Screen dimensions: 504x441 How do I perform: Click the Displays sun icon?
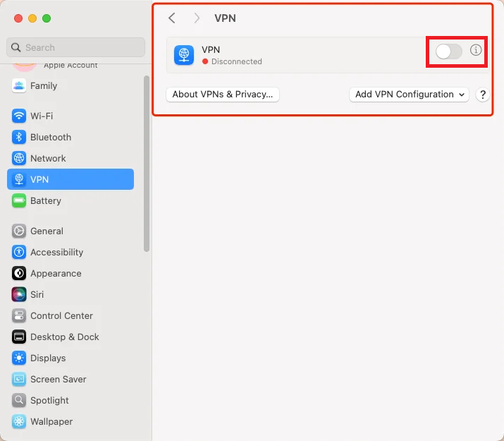[x=19, y=358]
